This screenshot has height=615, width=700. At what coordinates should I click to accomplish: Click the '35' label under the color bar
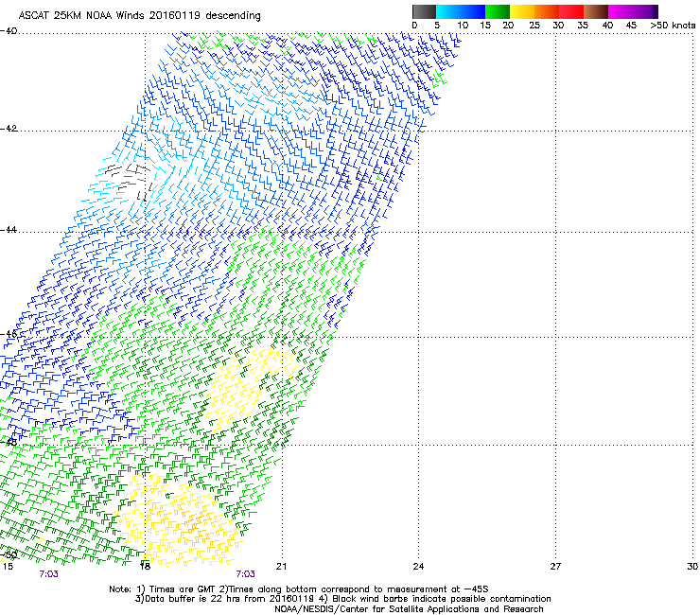click(x=583, y=26)
